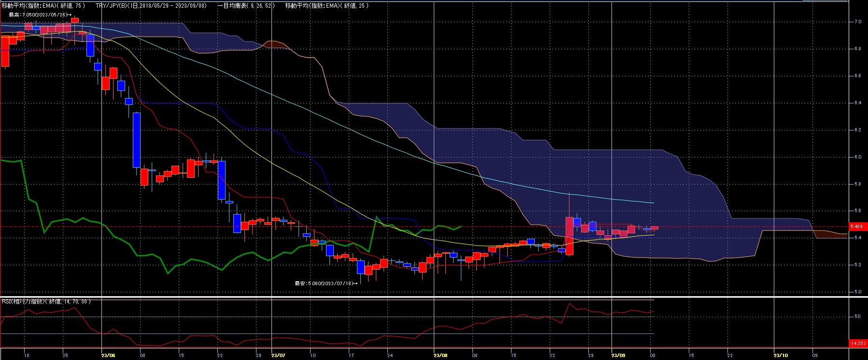Click the 23/06 month label on date axis

[109, 355]
